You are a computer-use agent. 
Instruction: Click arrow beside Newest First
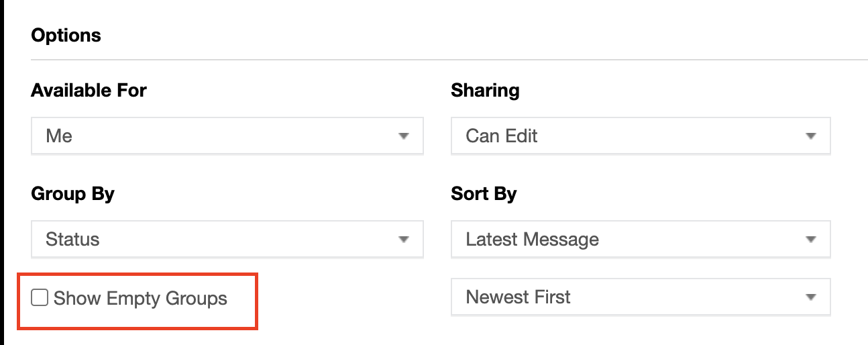(x=810, y=297)
